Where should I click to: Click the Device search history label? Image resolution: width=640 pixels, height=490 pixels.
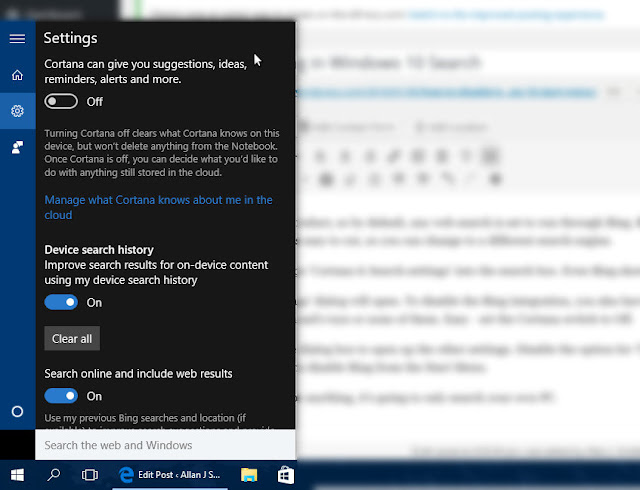tap(99, 249)
